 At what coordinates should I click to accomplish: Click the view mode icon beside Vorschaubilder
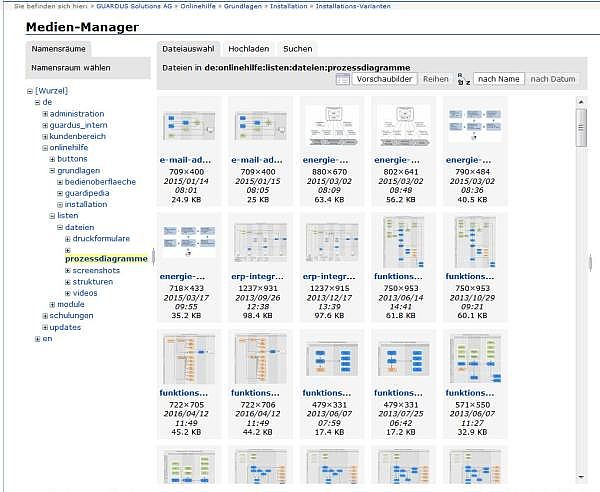click(x=343, y=79)
